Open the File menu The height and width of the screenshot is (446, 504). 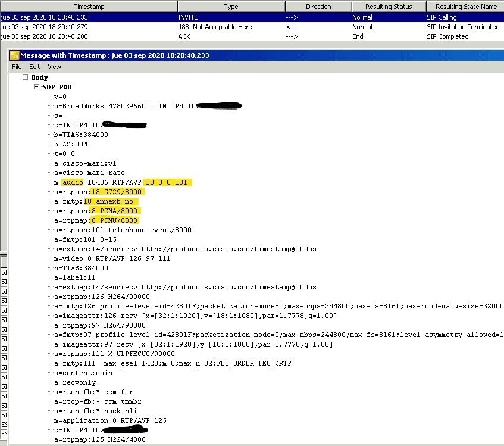tap(17, 67)
